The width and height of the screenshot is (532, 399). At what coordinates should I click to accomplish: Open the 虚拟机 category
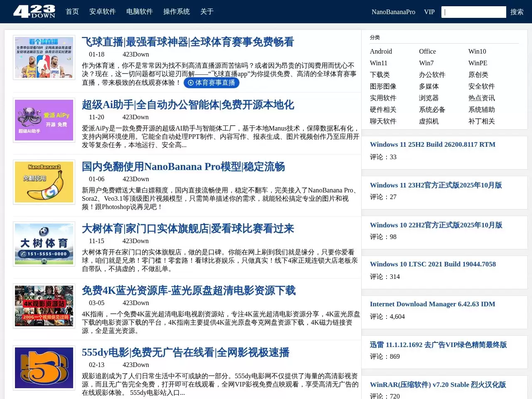(429, 121)
